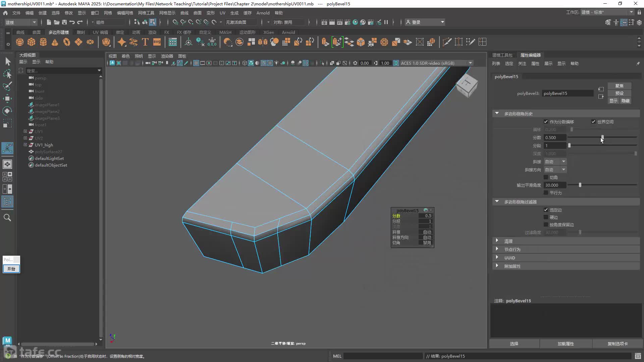644x362 pixels.
Task: Expand the UV1_high node in outliner
Action: point(25,145)
